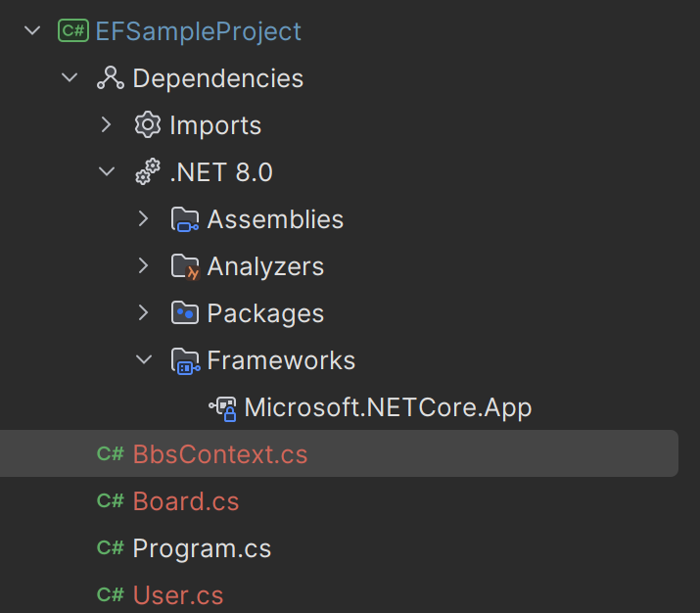Select the User.cs file
Screen dimensions: 700x613
pos(177,595)
